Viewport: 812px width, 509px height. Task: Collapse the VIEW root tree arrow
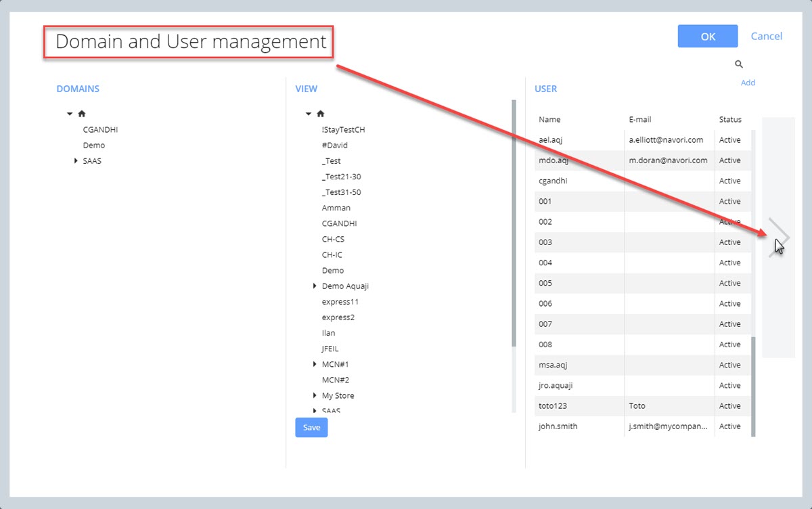point(309,114)
